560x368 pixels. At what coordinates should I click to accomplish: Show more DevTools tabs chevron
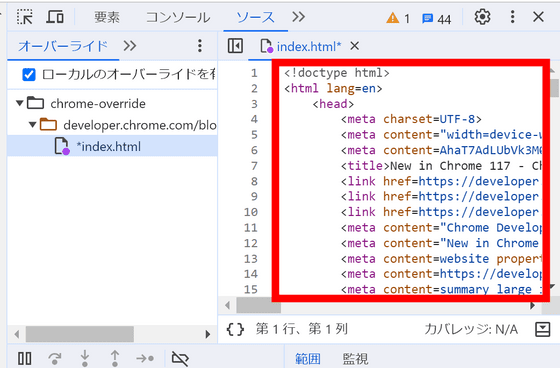(299, 16)
